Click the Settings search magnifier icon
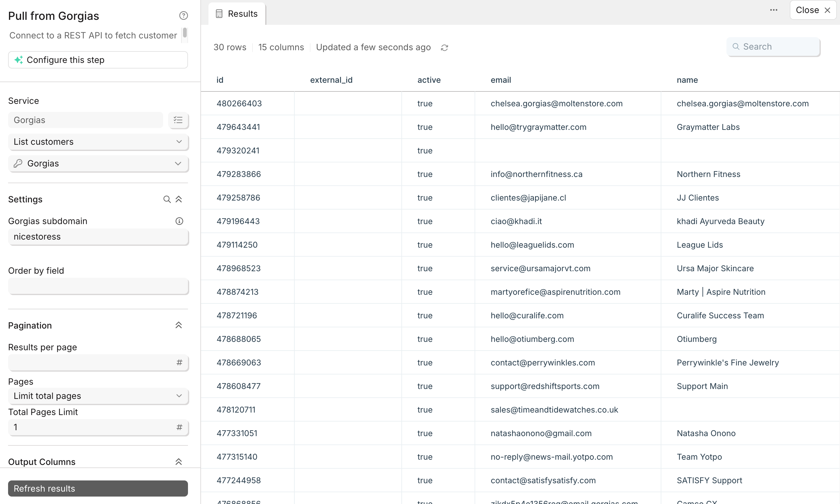The width and height of the screenshot is (840, 504). [x=167, y=199]
